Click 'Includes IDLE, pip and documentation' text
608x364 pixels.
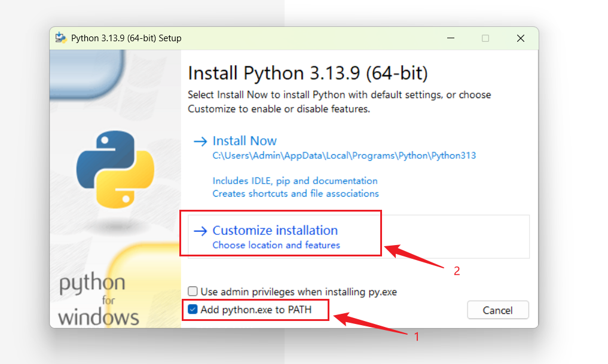click(295, 181)
